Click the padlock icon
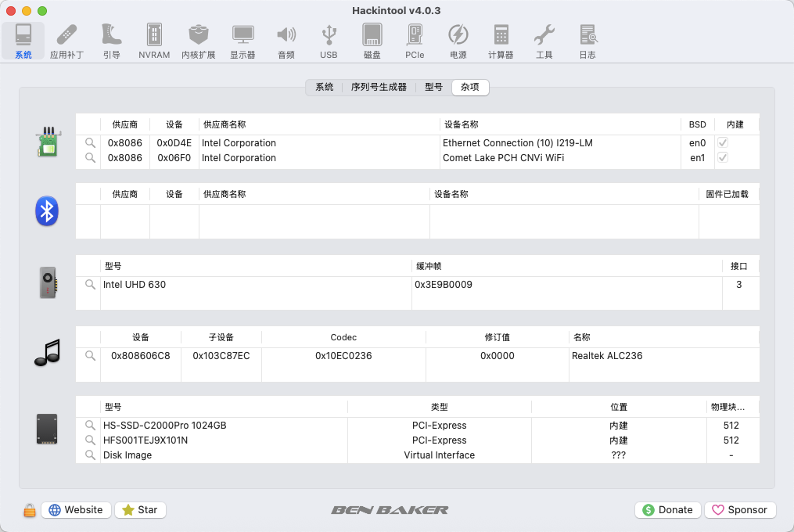Screen dimensions: 794x532 click(30, 510)
